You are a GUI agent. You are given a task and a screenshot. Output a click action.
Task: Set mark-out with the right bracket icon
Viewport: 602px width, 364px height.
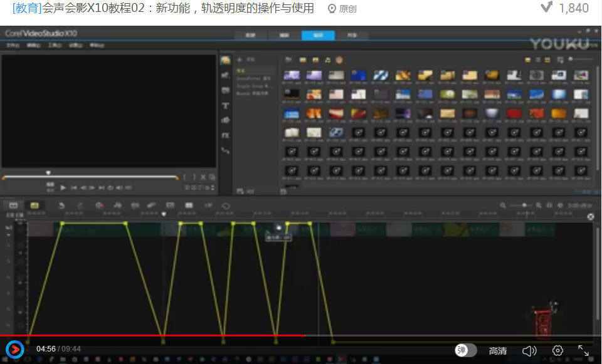[x=194, y=177]
